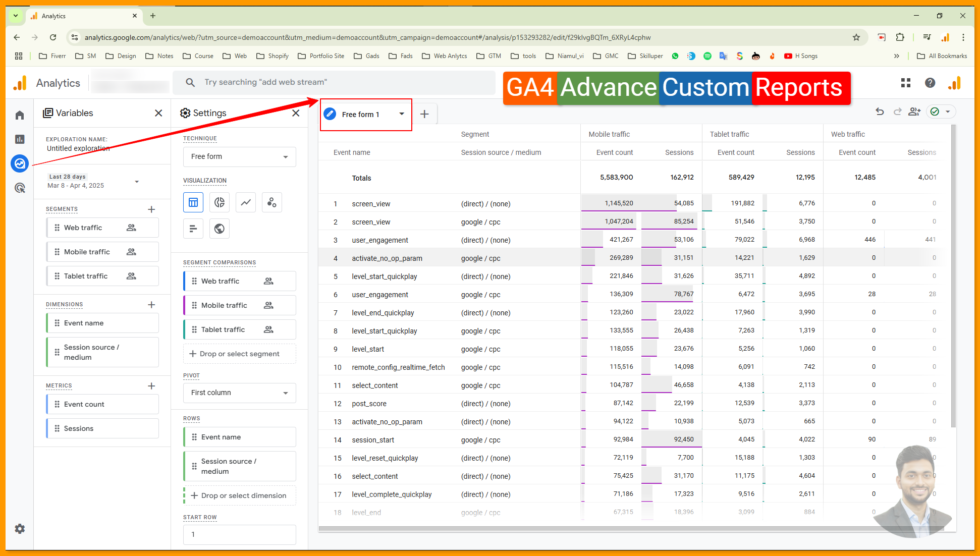Expand the Last 28 days date range
This screenshot has width=980, height=556.
coord(137,182)
